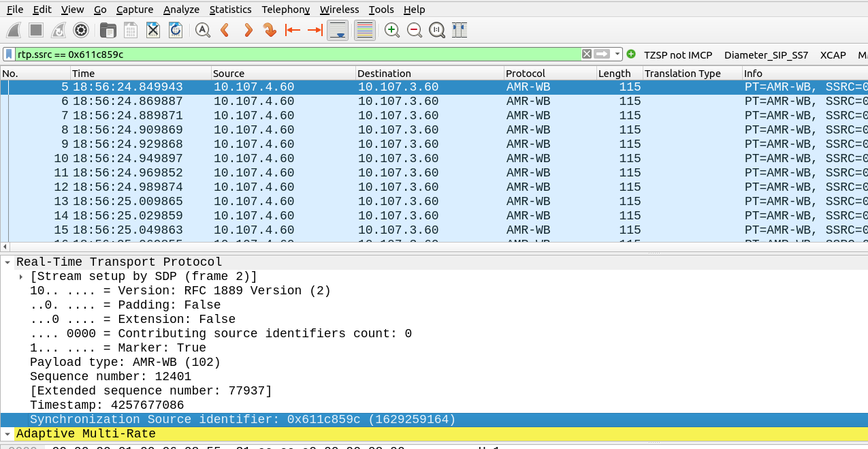Screen dimensions: 868x449
Task: Click the resize columns icon
Action: click(460, 30)
